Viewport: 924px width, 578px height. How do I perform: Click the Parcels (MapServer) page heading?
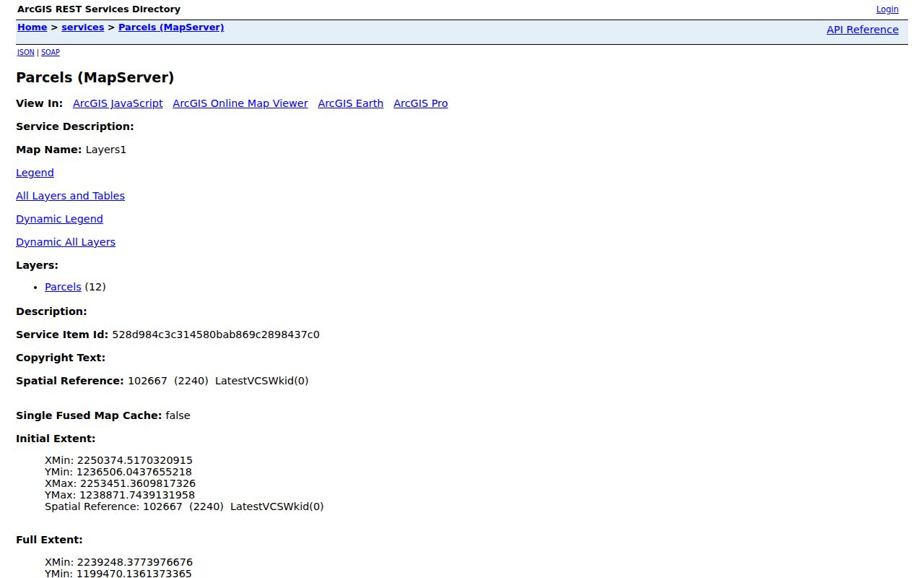click(x=95, y=77)
